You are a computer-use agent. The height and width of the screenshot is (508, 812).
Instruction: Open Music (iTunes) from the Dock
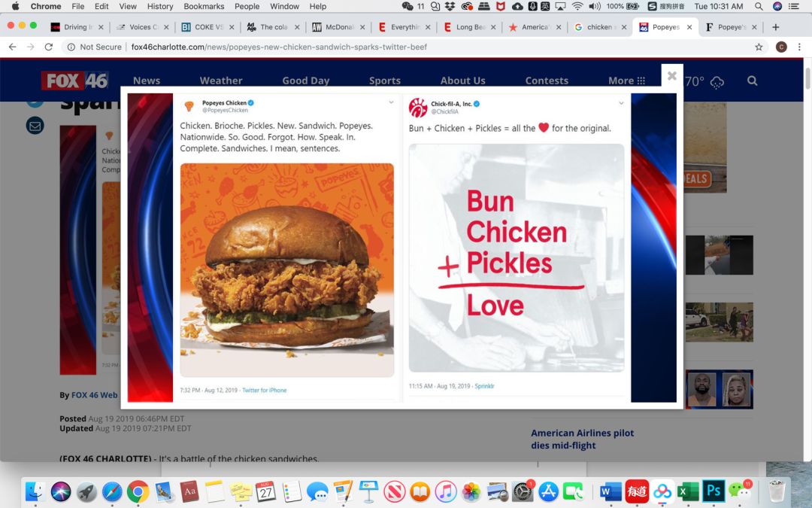[x=445, y=491]
